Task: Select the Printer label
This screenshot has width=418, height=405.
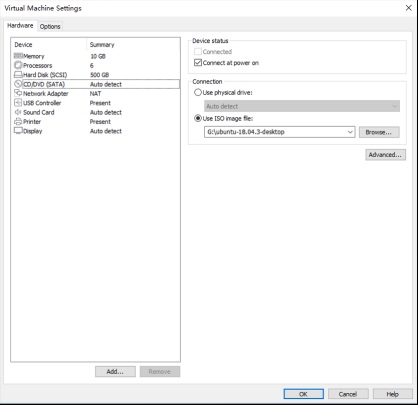Action: click(32, 121)
